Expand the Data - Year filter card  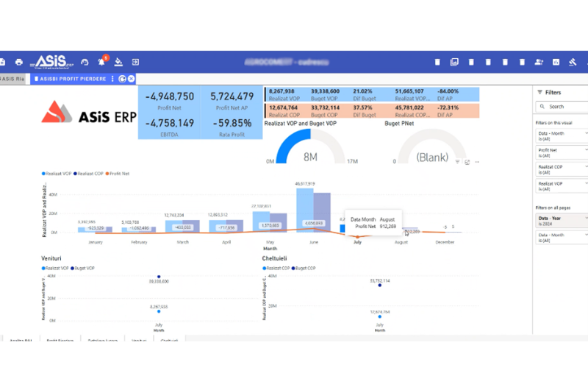tap(584, 218)
